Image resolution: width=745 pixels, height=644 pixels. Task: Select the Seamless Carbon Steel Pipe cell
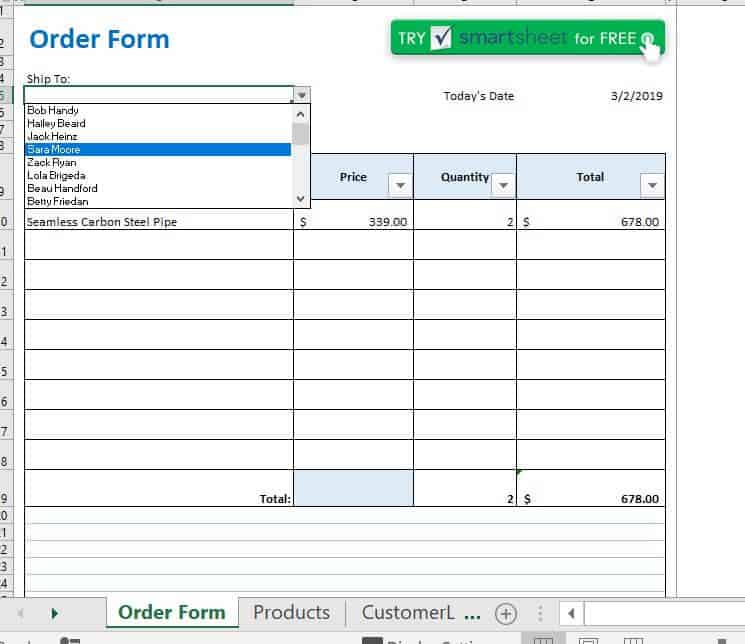158,222
